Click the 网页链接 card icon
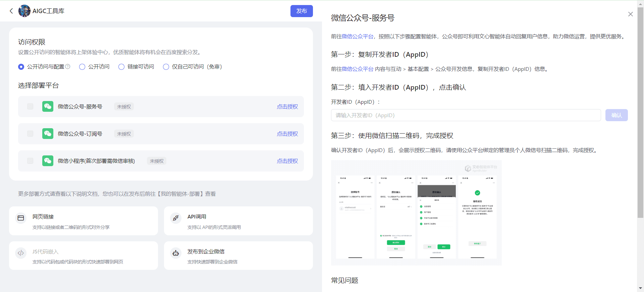The image size is (644, 292). 21,218
